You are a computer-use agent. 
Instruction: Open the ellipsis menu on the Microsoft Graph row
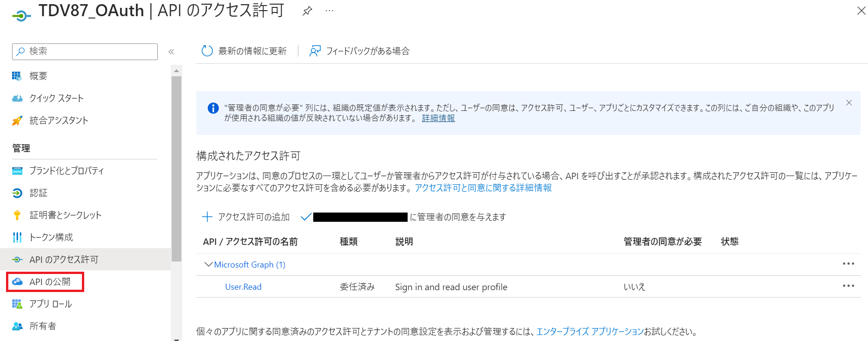(849, 263)
